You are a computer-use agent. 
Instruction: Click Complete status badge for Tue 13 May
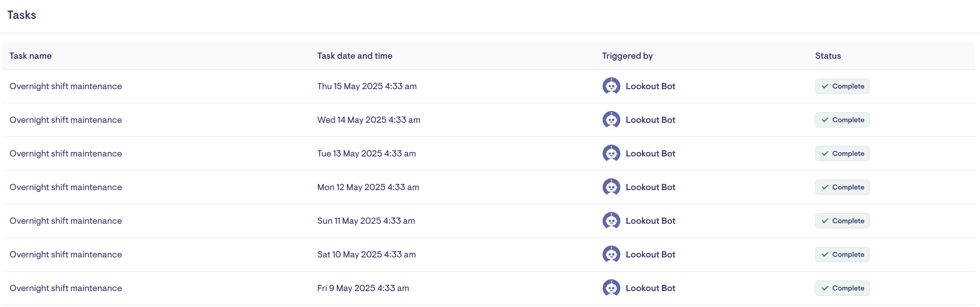(842, 153)
